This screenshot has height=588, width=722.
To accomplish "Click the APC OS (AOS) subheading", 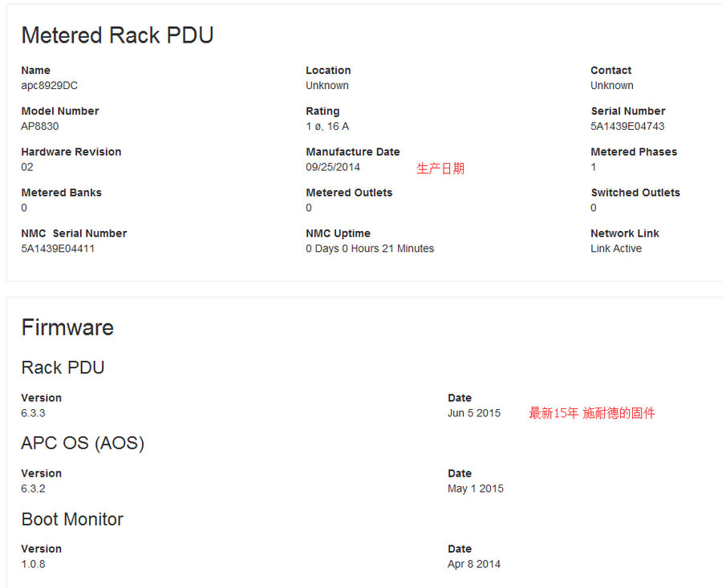I will [x=83, y=443].
